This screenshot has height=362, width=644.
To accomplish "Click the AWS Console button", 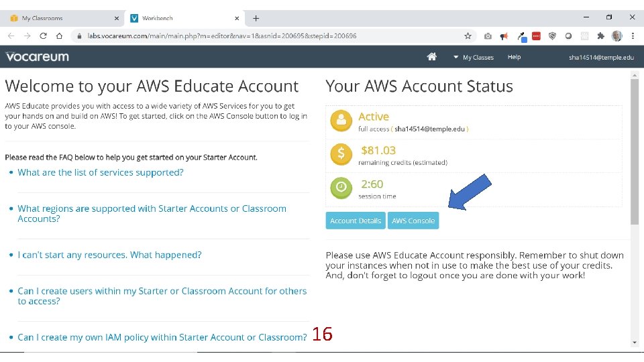I will [x=413, y=221].
